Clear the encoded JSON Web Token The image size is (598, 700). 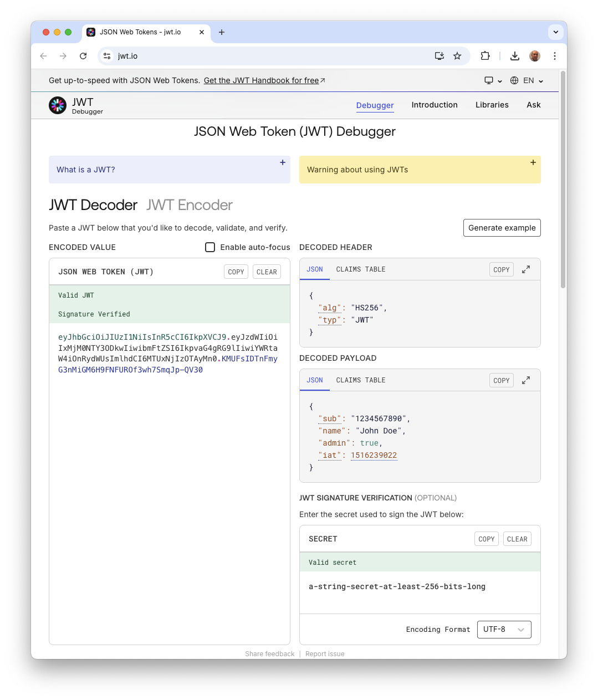tap(267, 272)
